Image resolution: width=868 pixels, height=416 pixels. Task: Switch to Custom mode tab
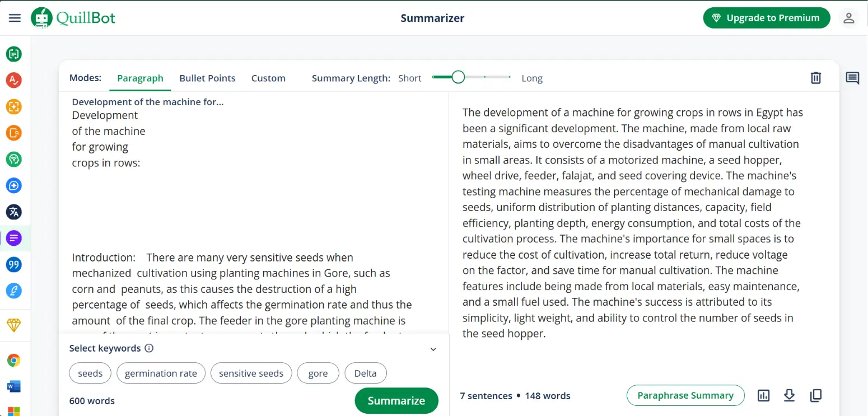[268, 78]
